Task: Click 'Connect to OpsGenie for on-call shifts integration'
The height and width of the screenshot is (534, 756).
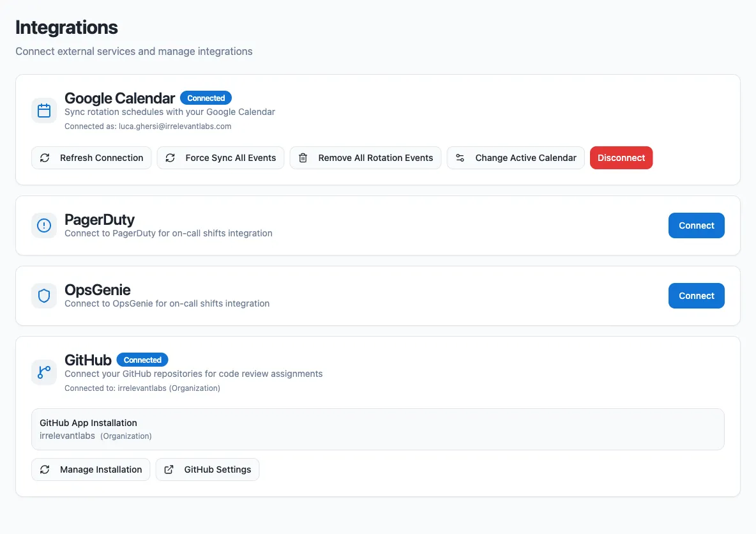Action: click(167, 303)
